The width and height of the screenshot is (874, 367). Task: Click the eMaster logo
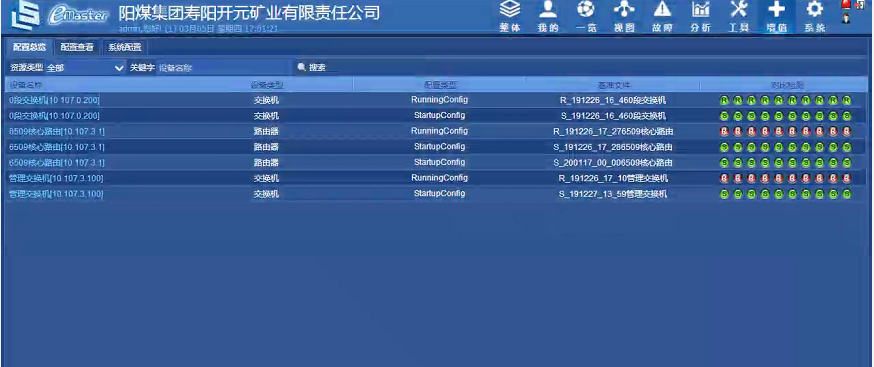click(79, 15)
